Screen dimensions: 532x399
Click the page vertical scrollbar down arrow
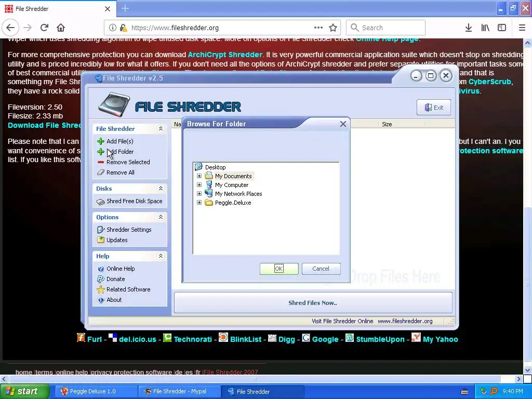click(528, 370)
